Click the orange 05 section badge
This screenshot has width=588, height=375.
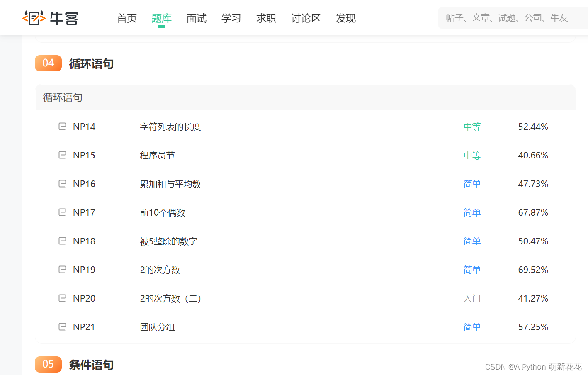48,364
